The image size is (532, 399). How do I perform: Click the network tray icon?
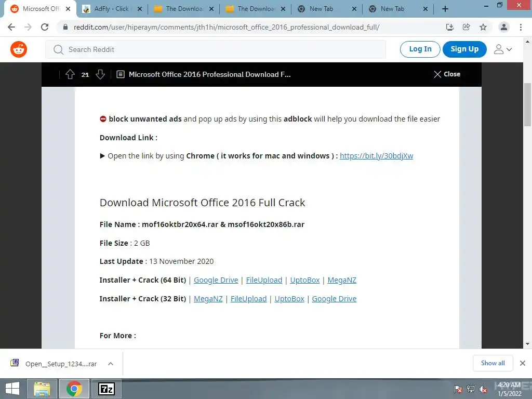471,389
